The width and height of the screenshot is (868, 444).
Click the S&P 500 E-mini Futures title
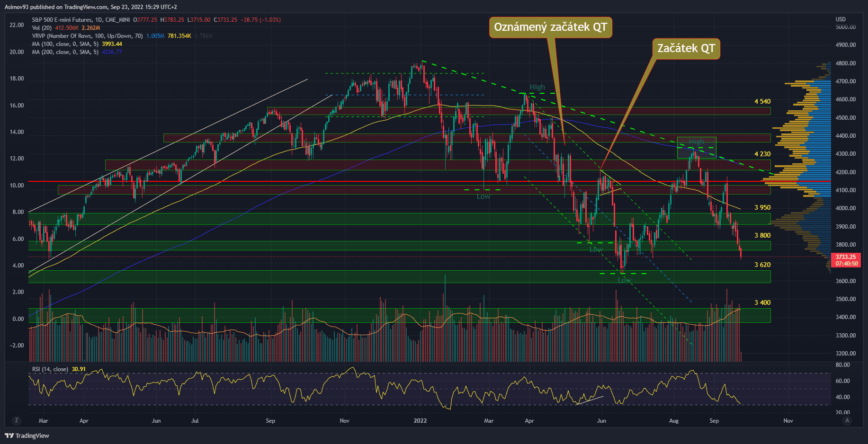pos(81,20)
